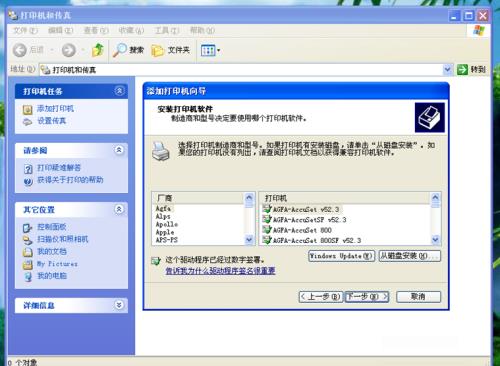This screenshot has width=500, height=366.
Task: Click the My Computer icon in sidebar
Action: 28,277
